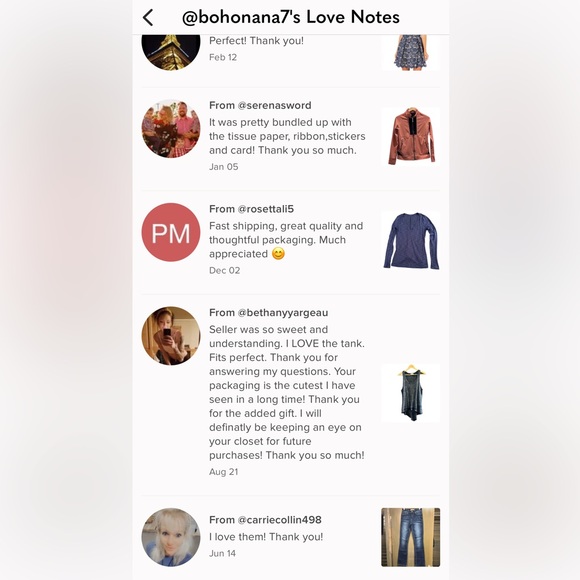View the navy long sleeve top thumbnail

[411, 240]
